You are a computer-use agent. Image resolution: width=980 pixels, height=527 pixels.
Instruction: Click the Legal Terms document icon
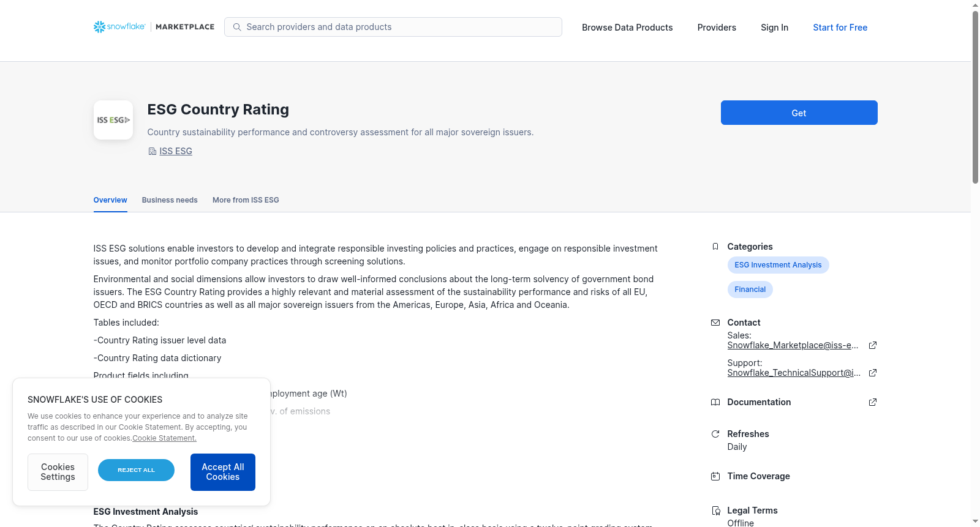click(715, 510)
